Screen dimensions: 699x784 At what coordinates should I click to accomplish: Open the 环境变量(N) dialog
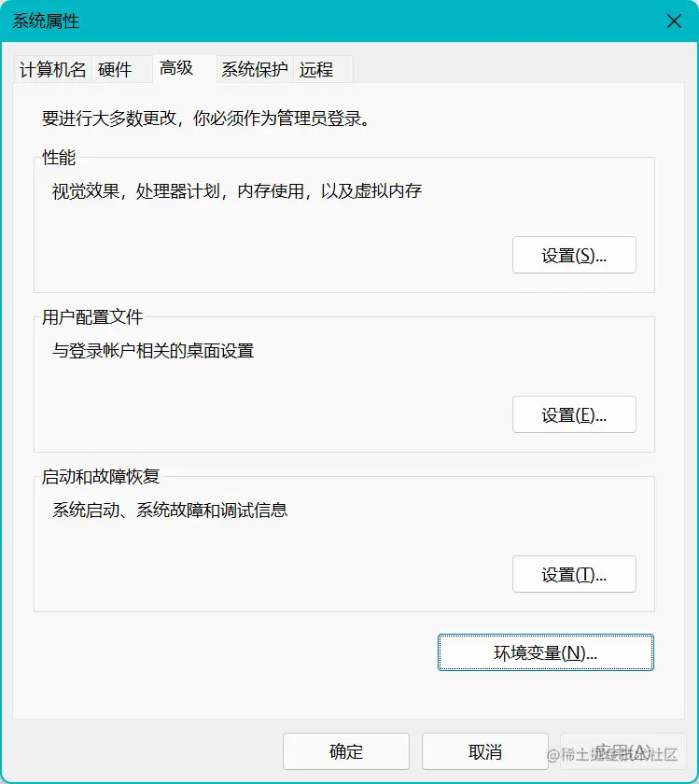click(545, 652)
